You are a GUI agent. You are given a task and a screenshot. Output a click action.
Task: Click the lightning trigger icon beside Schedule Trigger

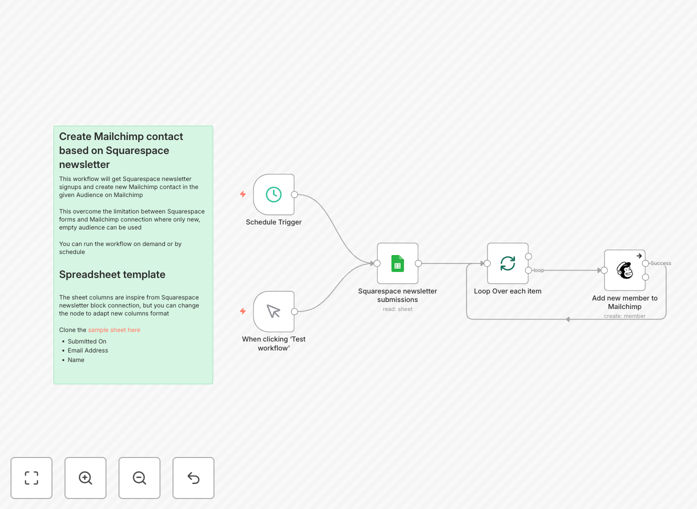(243, 194)
